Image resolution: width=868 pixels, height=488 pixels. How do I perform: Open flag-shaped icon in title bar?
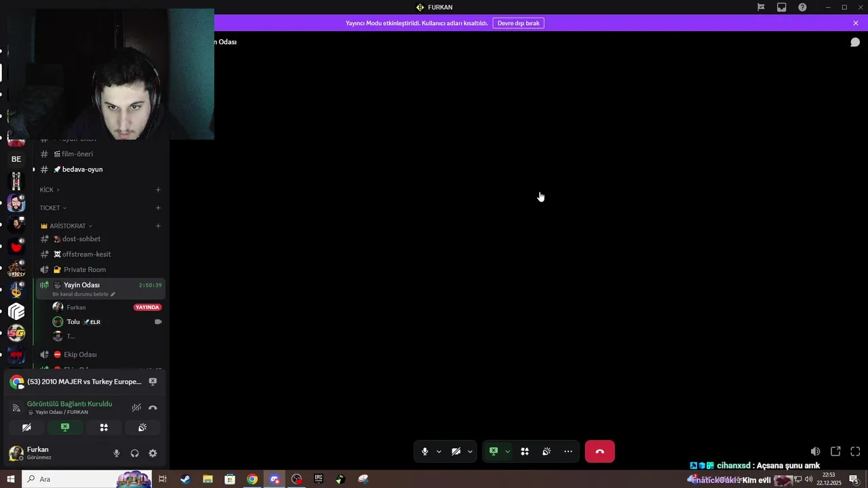761,7
